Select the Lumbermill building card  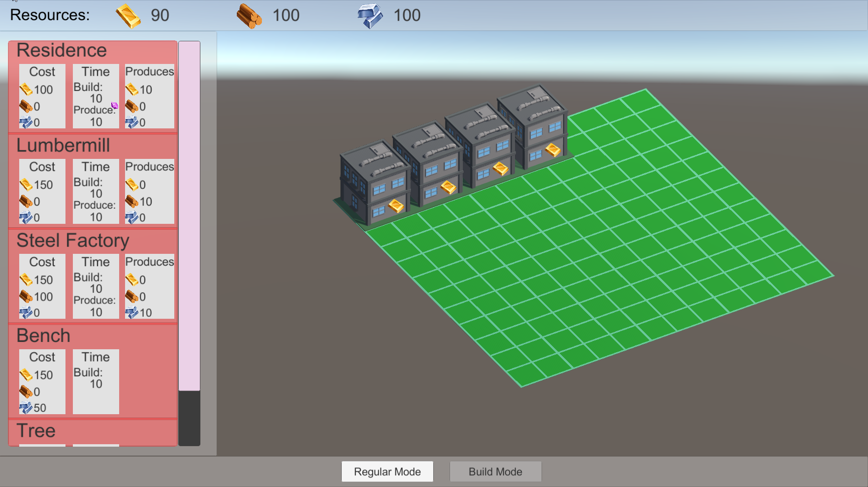click(x=93, y=182)
